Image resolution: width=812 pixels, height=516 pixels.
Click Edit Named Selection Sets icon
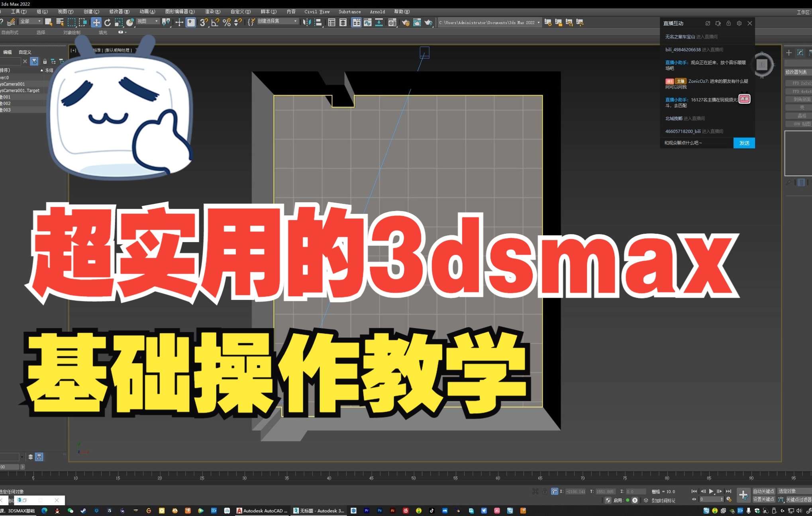pos(251,22)
